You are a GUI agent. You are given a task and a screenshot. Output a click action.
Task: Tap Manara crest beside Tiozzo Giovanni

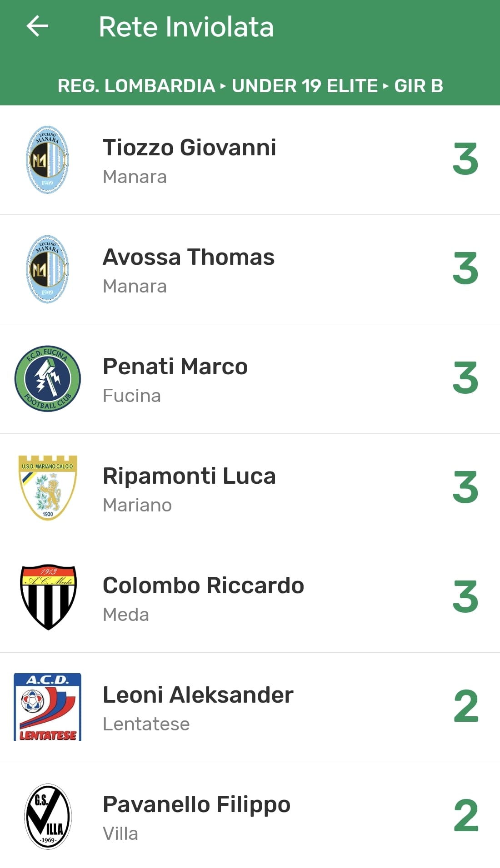tap(47, 160)
